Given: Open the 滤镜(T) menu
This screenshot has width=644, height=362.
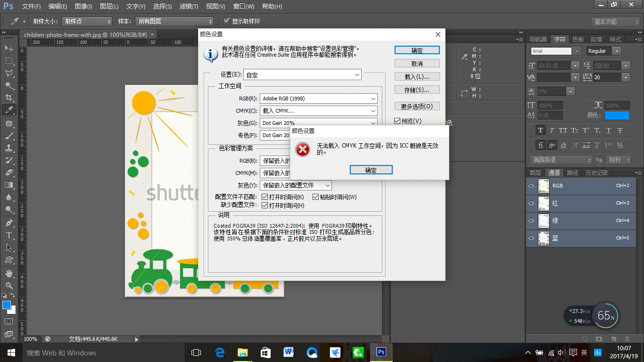Looking at the screenshot, I should (x=189, y=6).
